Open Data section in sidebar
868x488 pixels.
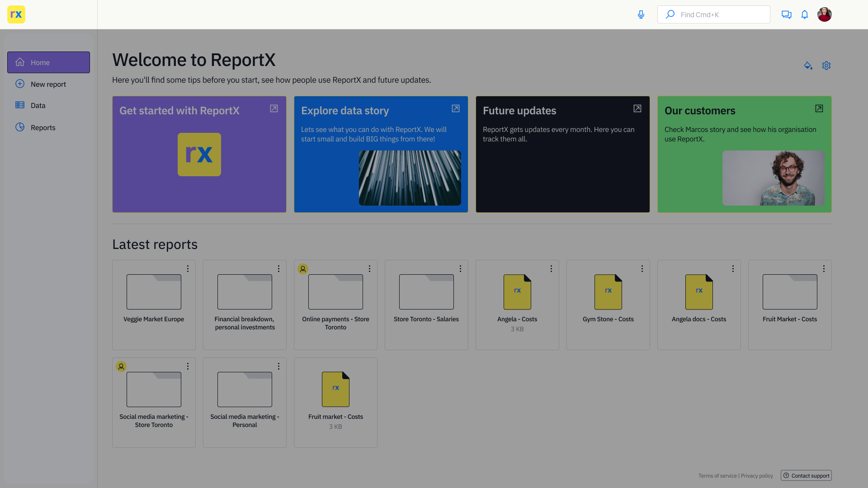(48, 105)
